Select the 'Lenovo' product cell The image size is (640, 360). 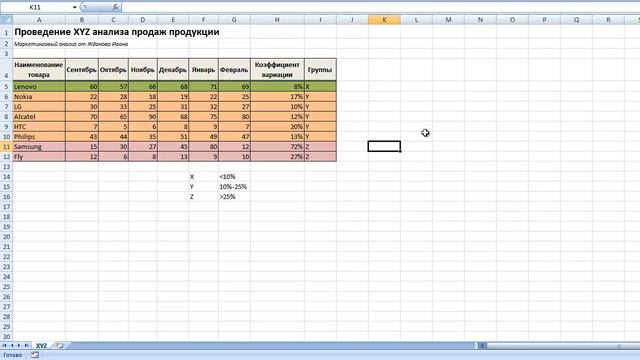(39, 87)
